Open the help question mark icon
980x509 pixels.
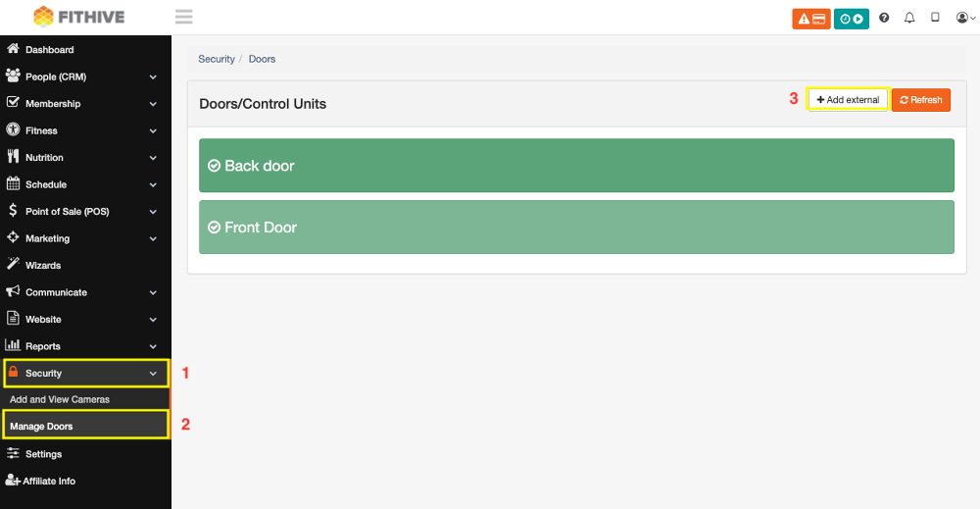coord(884,18)
